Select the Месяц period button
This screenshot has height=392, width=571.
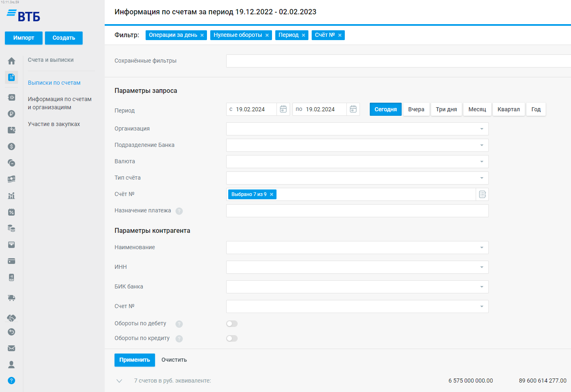pyautogui.click(x=477, y=109)
